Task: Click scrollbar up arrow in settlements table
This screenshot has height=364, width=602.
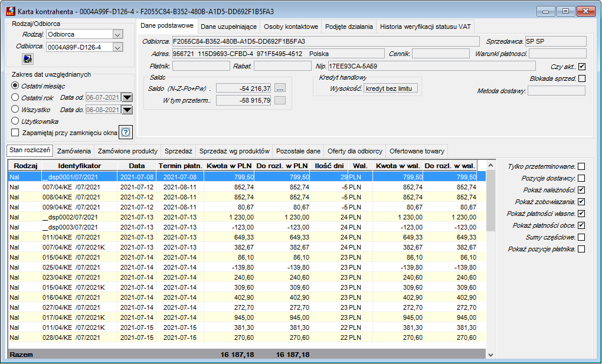Action: click(x=490, y=166)
